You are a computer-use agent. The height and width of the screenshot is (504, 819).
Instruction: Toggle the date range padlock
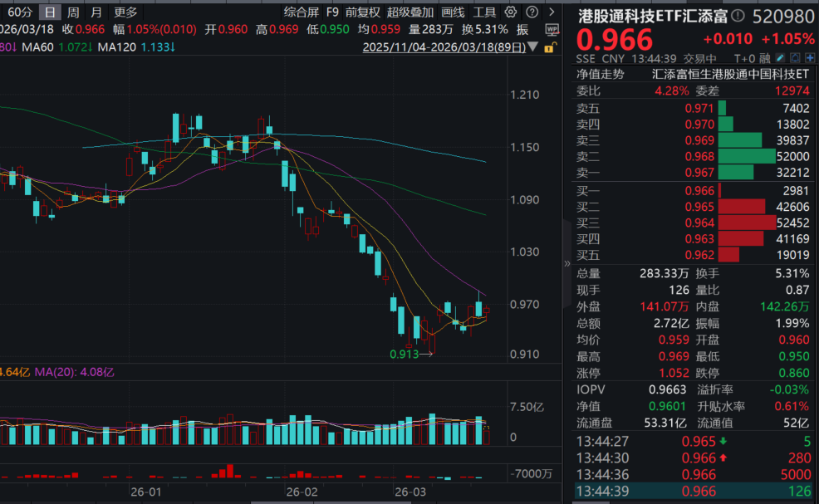[x=550, y=47]
